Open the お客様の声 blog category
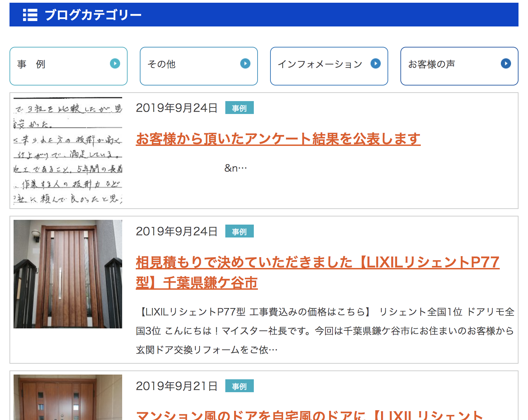528x420 pixels. pos(459,66)
